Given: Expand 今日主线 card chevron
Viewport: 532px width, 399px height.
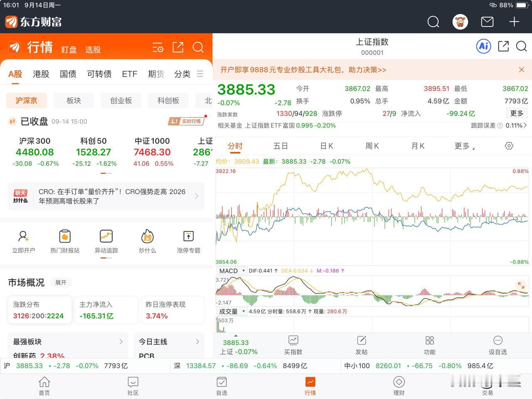Looking at the screenshot, I should [197, 342].
